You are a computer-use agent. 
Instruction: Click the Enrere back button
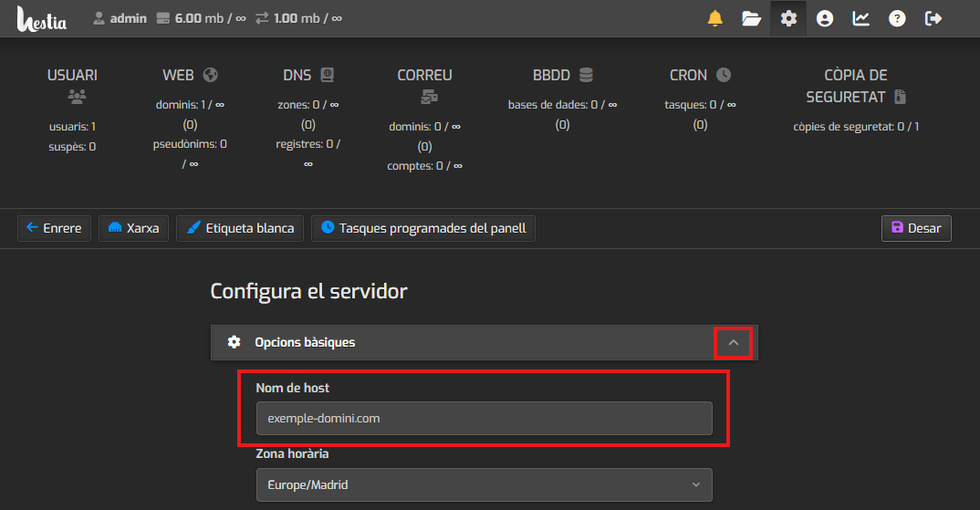[x=54, y=228]
